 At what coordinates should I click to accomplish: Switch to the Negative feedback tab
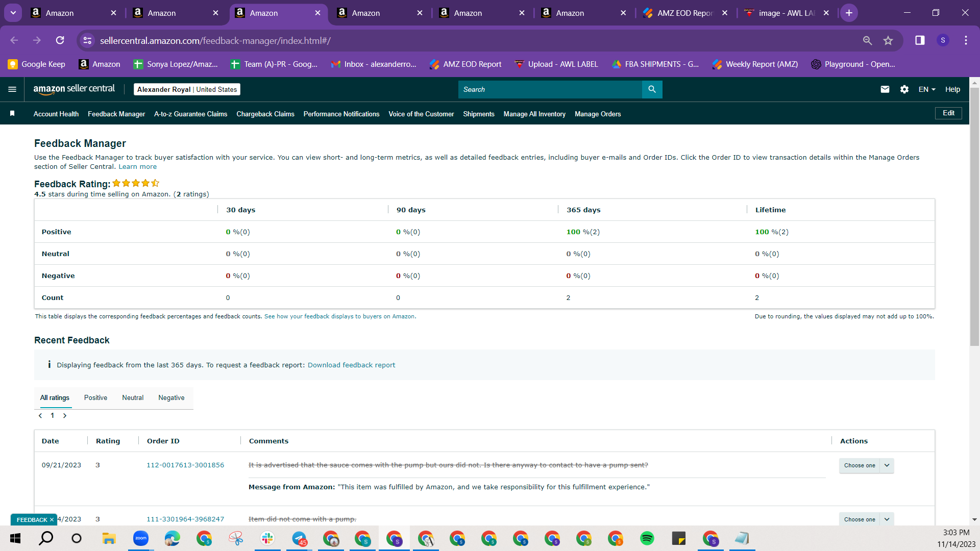(171, 397)
